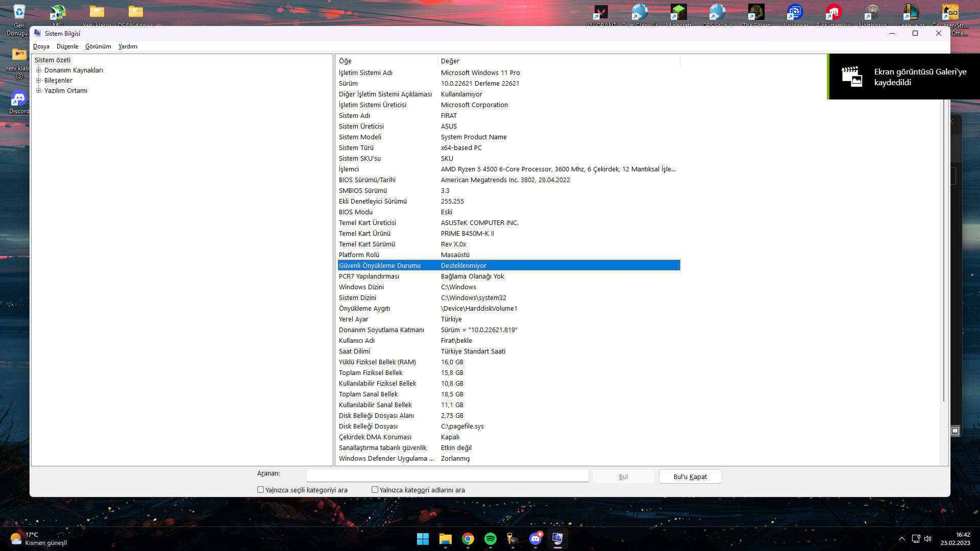980x551 pixels.
Task: Launch the Riot Client desktop shortcut
Action: pyautogui.click(x=834, y=14)
